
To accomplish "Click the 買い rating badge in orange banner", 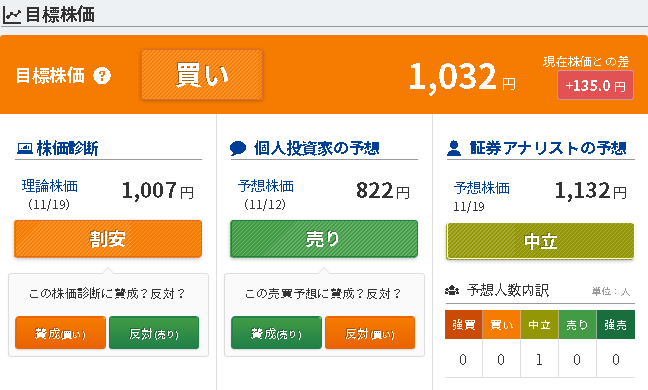I will click(202, 75).
